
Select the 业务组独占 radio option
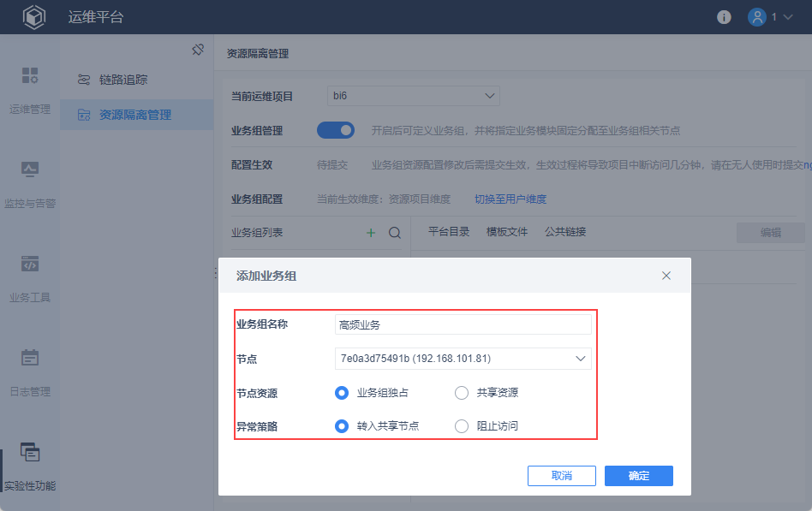342,393
